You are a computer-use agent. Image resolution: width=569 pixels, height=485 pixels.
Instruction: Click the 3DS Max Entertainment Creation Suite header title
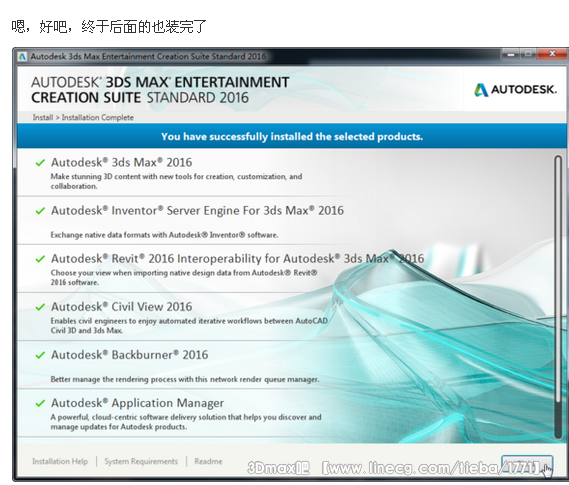160,90
